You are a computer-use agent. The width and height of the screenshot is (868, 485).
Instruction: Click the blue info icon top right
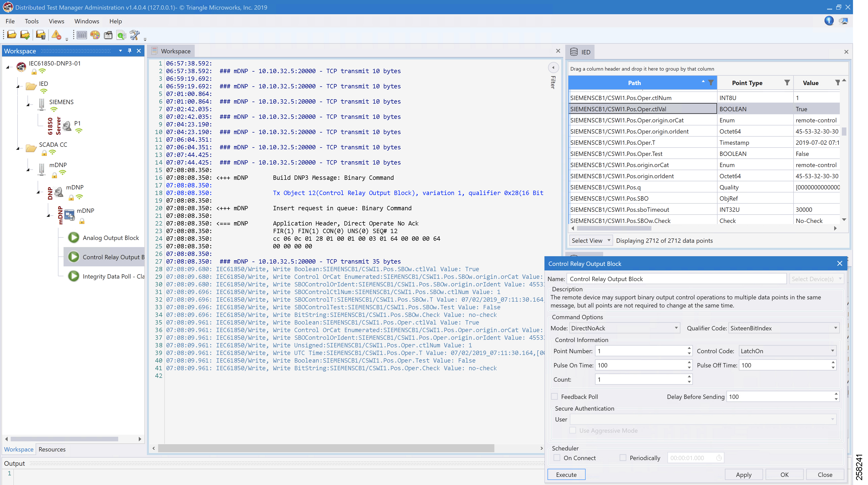point(829,21)
